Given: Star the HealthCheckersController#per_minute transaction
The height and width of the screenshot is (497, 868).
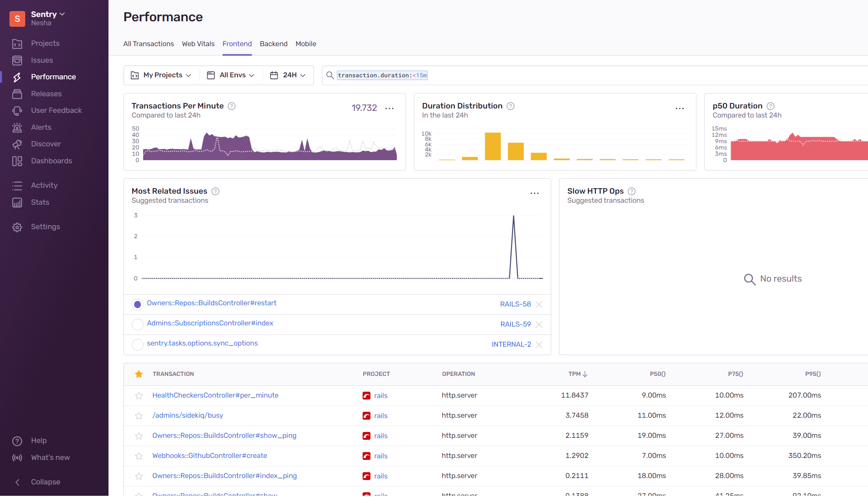Looking at the screenshot, I should [139, 396].
